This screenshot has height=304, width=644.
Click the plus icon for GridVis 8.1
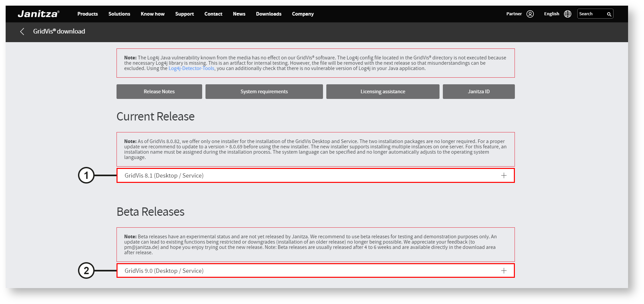(504, 176)
